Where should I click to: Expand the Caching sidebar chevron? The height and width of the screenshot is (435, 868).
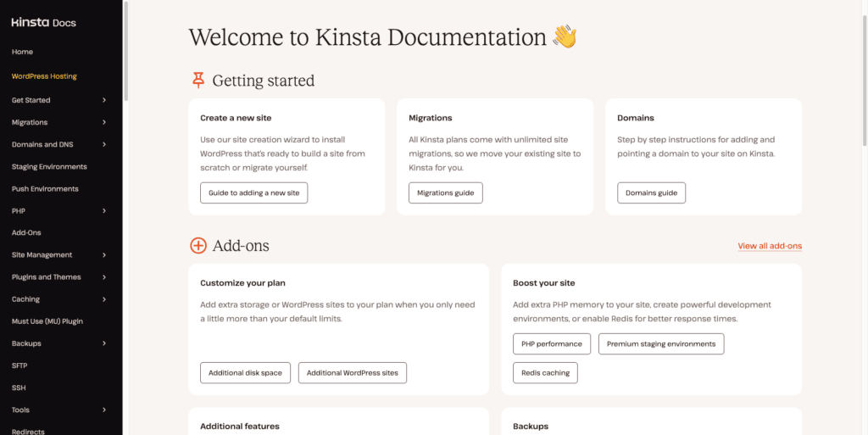click(104, 299)
